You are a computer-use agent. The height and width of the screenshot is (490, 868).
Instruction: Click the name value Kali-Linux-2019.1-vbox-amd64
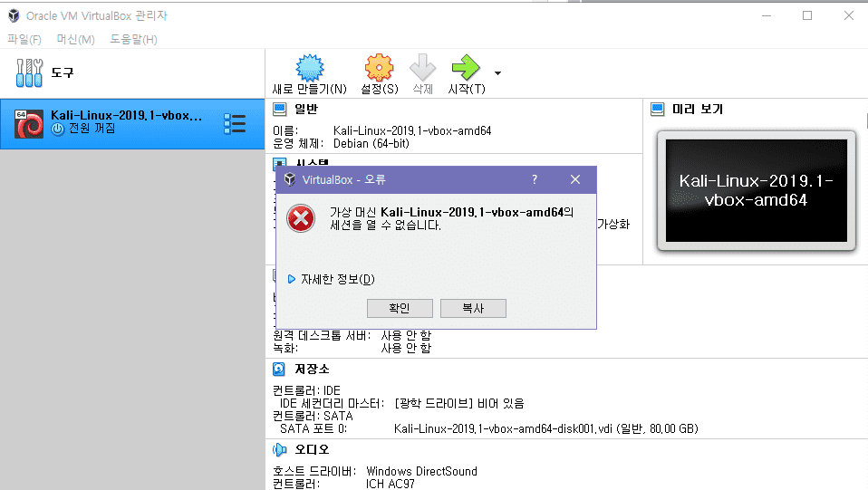tap(412, 130)
